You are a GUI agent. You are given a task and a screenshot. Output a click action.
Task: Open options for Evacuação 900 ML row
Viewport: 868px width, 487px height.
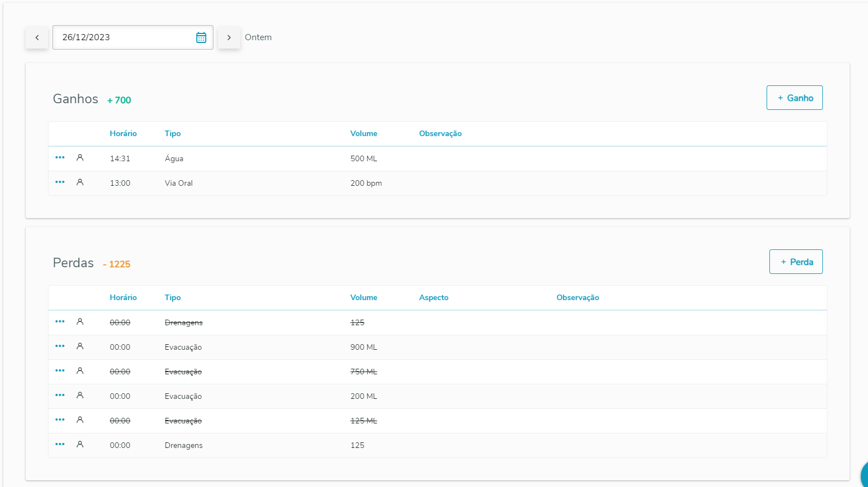pos(60,346)
